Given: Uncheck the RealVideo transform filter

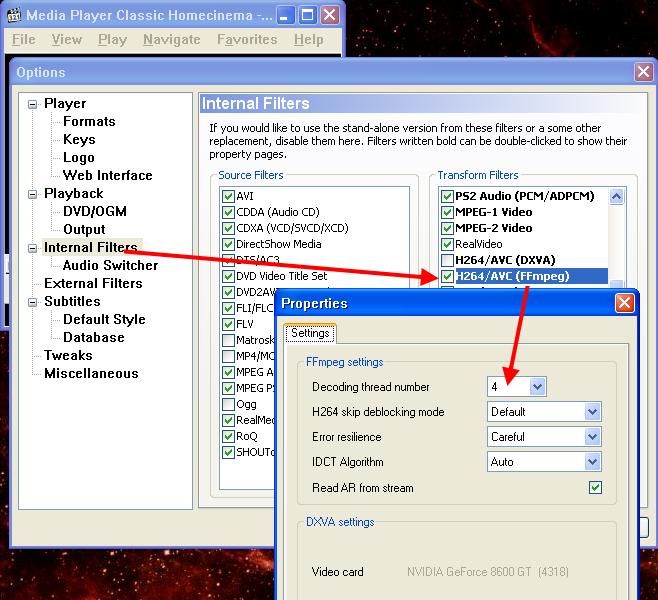Looking at the screenshot, I should click(447, 244).
